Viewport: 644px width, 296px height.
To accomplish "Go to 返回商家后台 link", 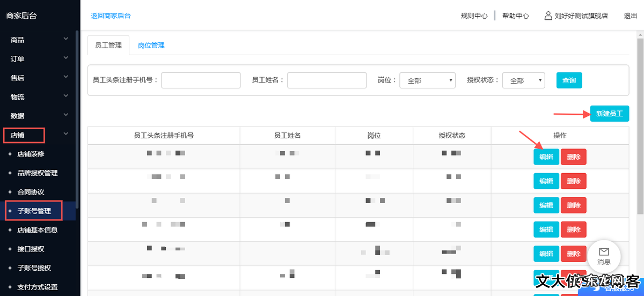I will [111, 16].
